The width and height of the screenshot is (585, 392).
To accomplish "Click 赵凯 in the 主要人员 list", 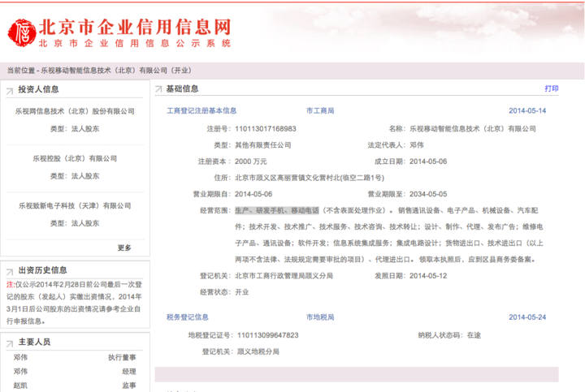I will pos(20,386).
